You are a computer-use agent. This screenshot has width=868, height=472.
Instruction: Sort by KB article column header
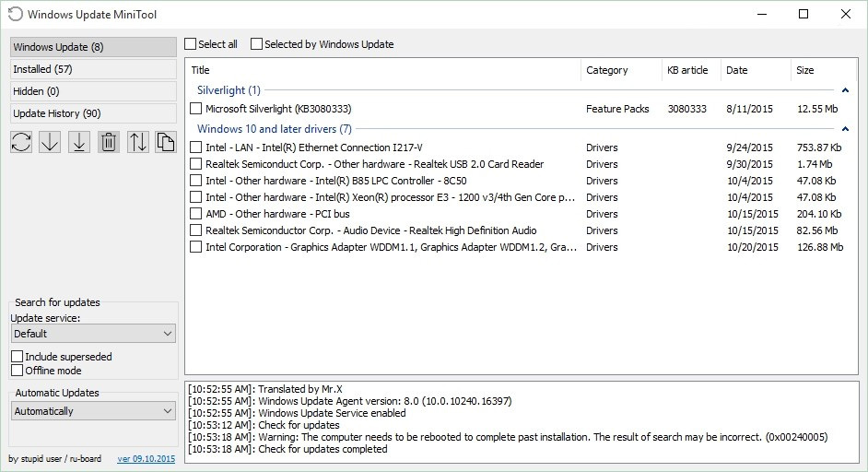(691, 70)
